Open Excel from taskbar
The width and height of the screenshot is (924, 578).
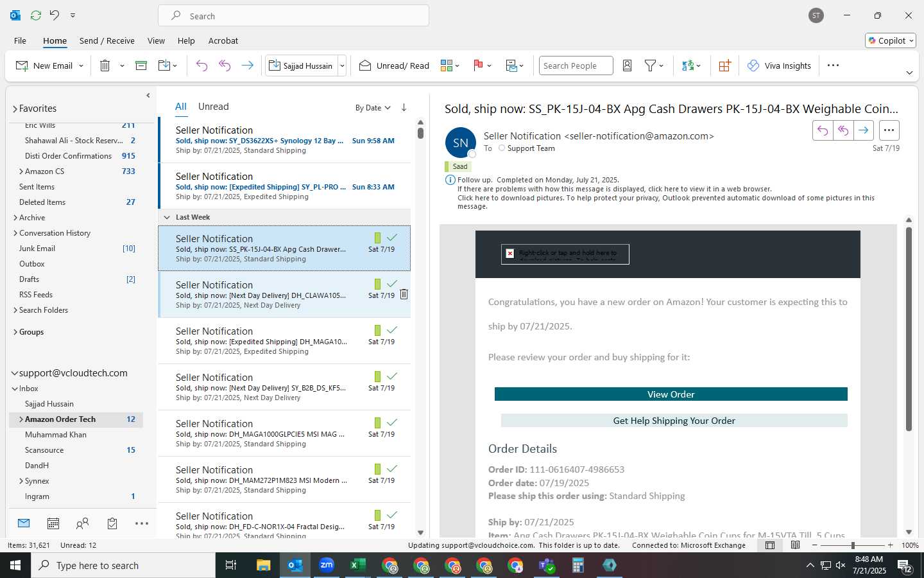(x=357, y=565)
